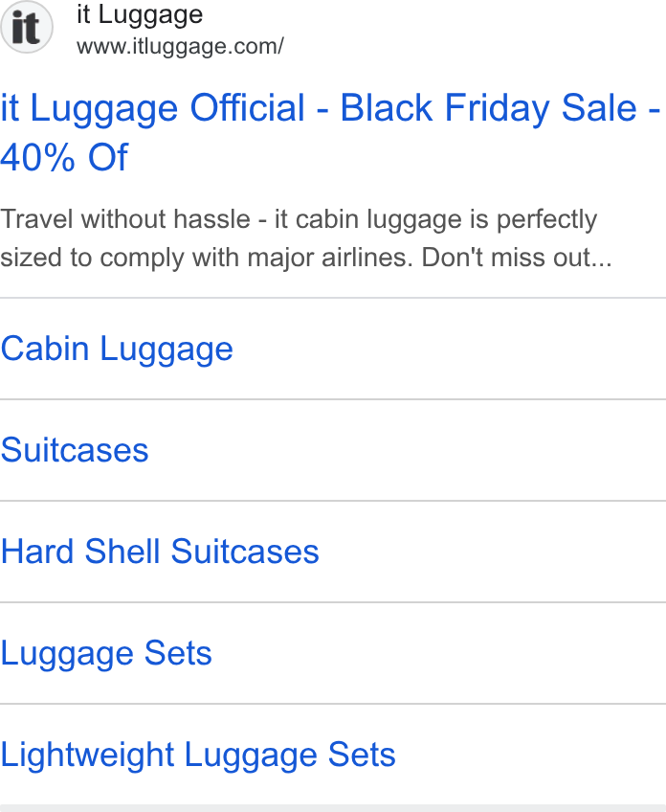666x812 pixels.
Task: Open the it Luggage site name label
Action: (140, 15)
